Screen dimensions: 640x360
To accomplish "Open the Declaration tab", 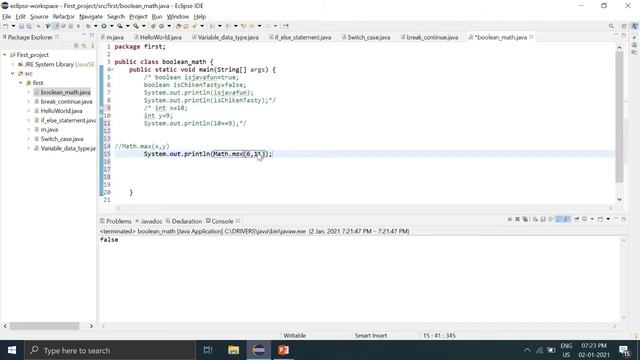I will [184, 221].
